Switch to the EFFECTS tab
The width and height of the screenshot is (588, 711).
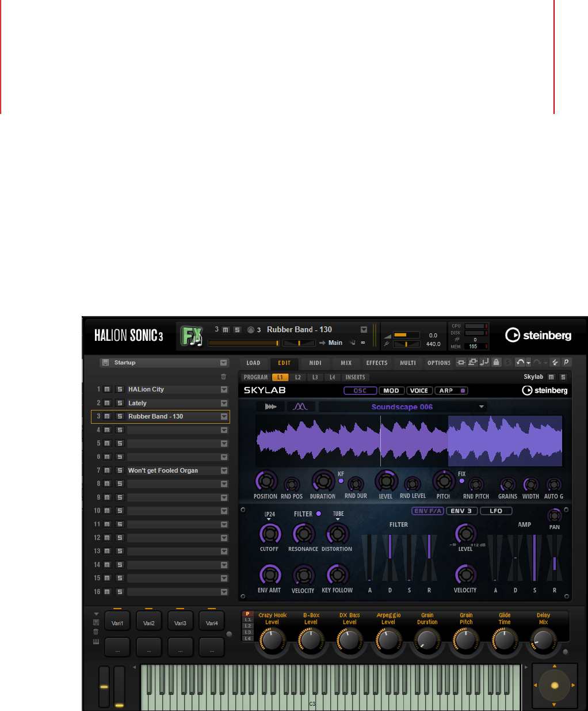(x=377, y=363)
